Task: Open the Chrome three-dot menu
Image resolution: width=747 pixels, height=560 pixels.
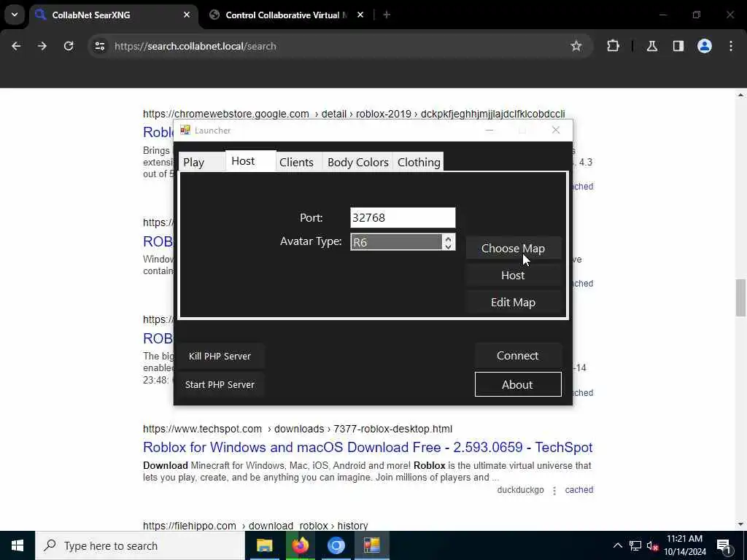Action: click(731, 46)
